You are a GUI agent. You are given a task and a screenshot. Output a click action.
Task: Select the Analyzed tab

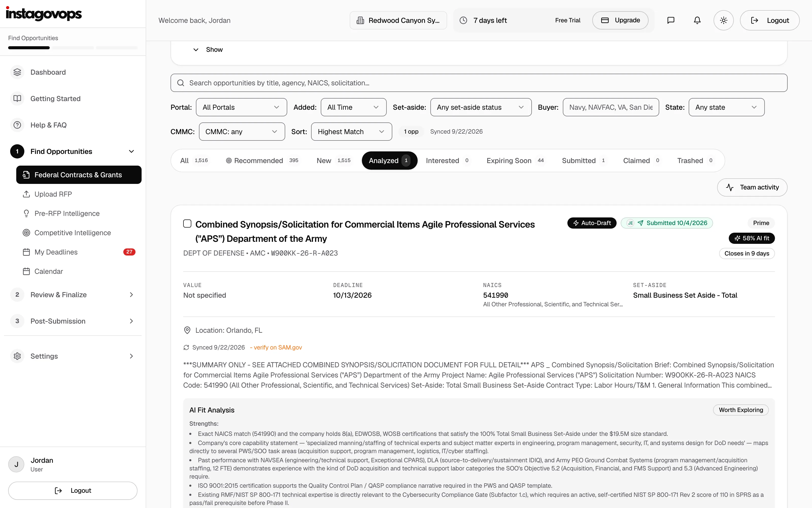click(x=390, y=161)
